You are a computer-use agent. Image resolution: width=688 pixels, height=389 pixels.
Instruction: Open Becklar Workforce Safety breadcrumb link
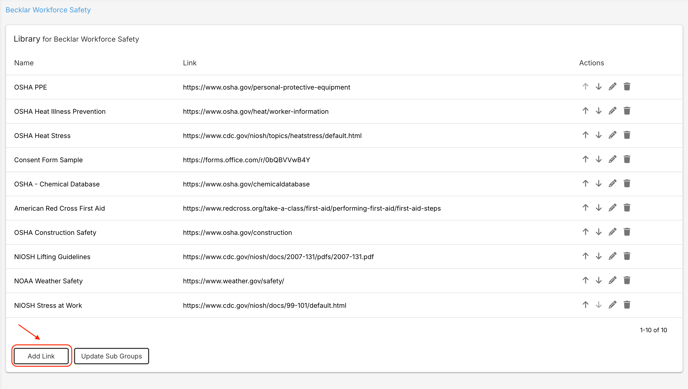point(48,10)
